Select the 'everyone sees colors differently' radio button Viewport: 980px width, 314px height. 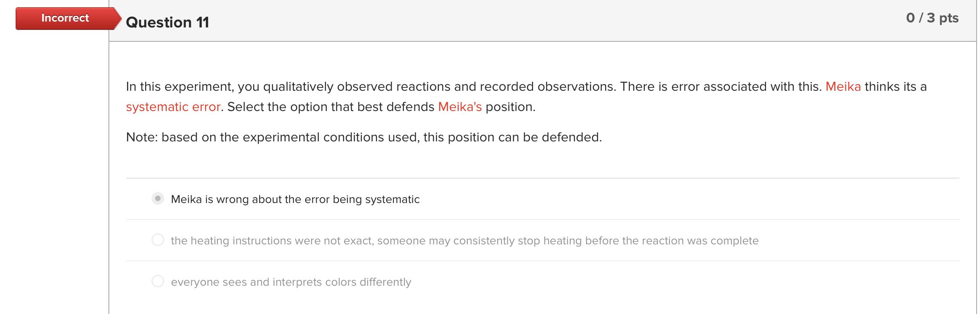157,281
